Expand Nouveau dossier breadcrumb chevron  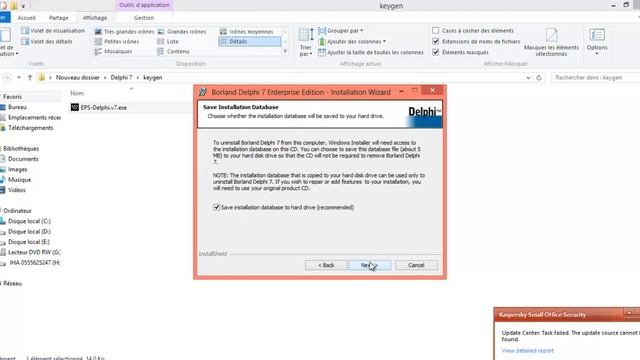pos(105,78)
